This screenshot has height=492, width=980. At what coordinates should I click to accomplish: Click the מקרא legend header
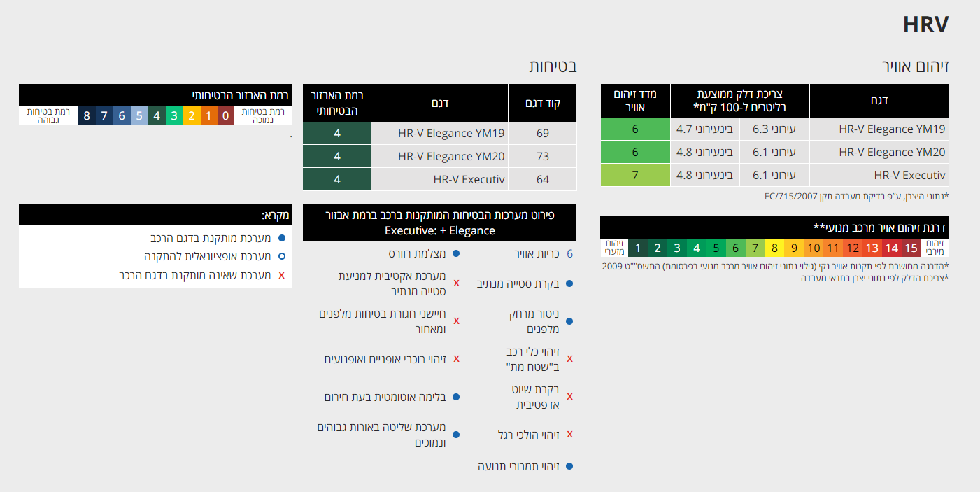(x=155, y=215)
